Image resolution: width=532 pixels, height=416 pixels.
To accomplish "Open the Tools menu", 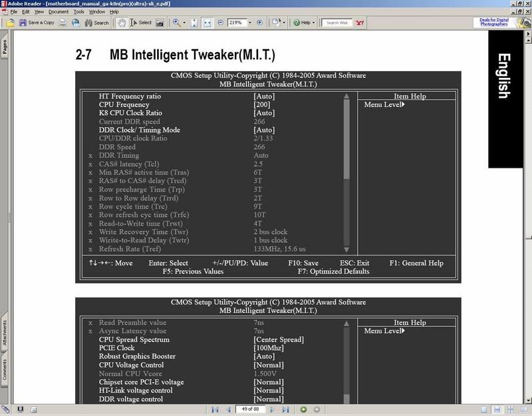I will coord(78,11).
